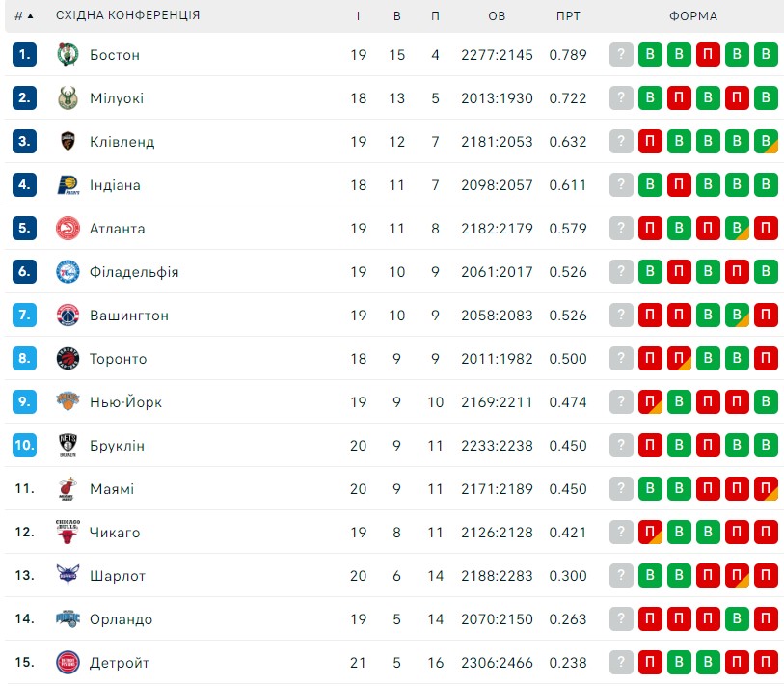
Task: Click the Detroit Pistons logo
Action: [68, 663]
